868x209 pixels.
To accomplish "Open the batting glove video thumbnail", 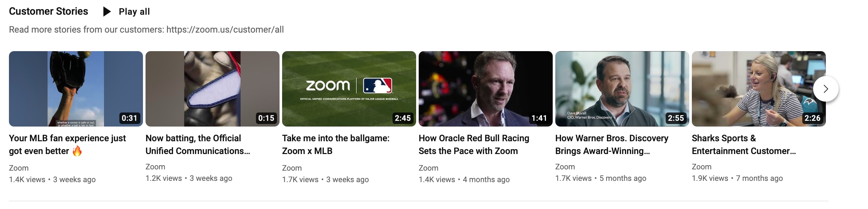I will (212, 89).
